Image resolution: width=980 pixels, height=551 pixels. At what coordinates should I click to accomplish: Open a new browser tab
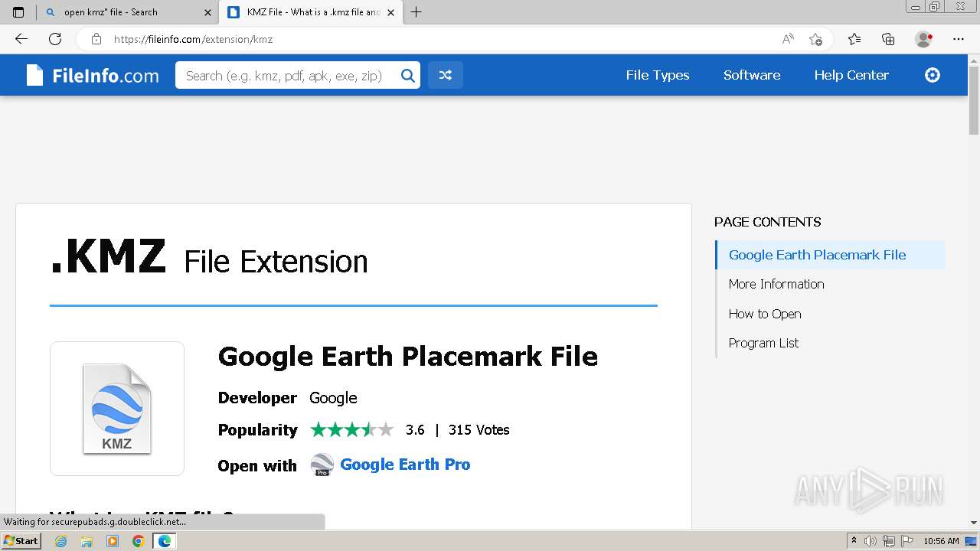point(416,12)
